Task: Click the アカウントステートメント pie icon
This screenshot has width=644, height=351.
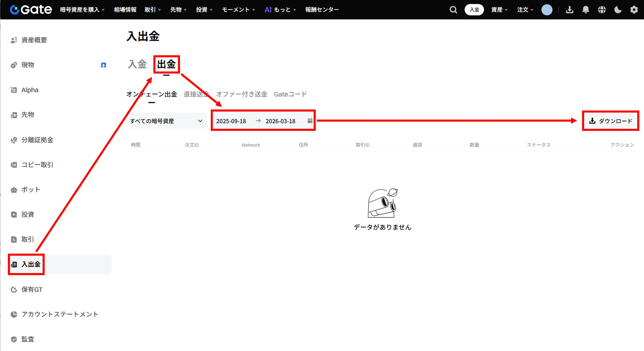Action: [14, 314]
